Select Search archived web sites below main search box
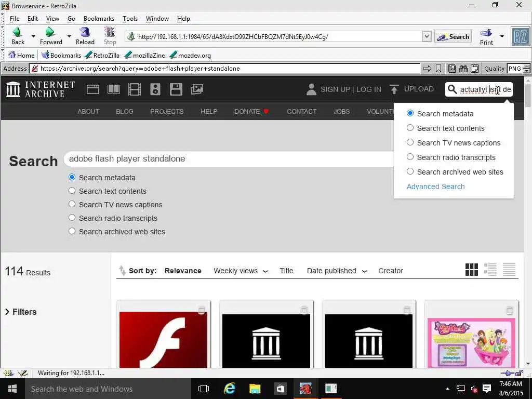The width and height of the screenshot is (532, 399). 72,231
